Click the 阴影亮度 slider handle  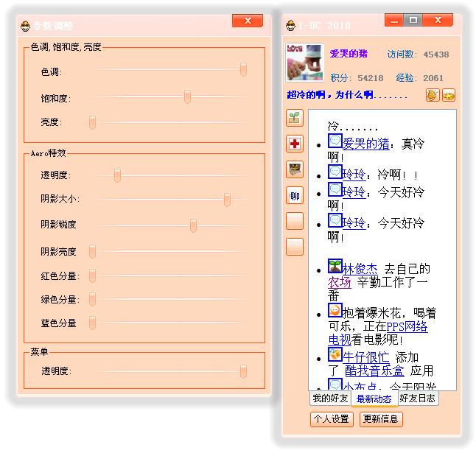[92, 251]
